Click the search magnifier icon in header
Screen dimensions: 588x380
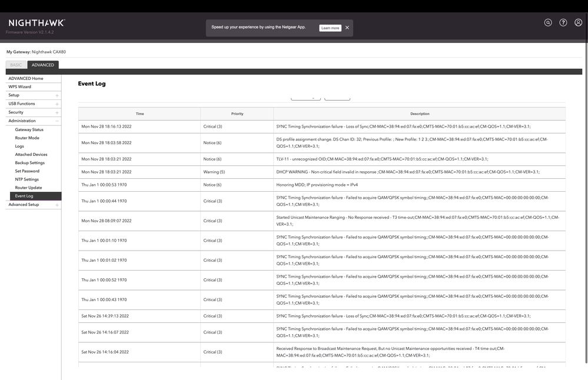point(548,22)
